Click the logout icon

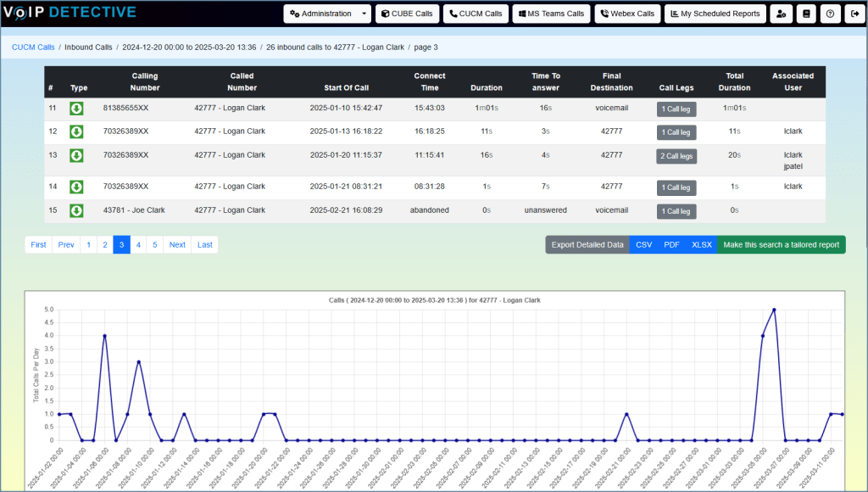click(x=854, y=14)
